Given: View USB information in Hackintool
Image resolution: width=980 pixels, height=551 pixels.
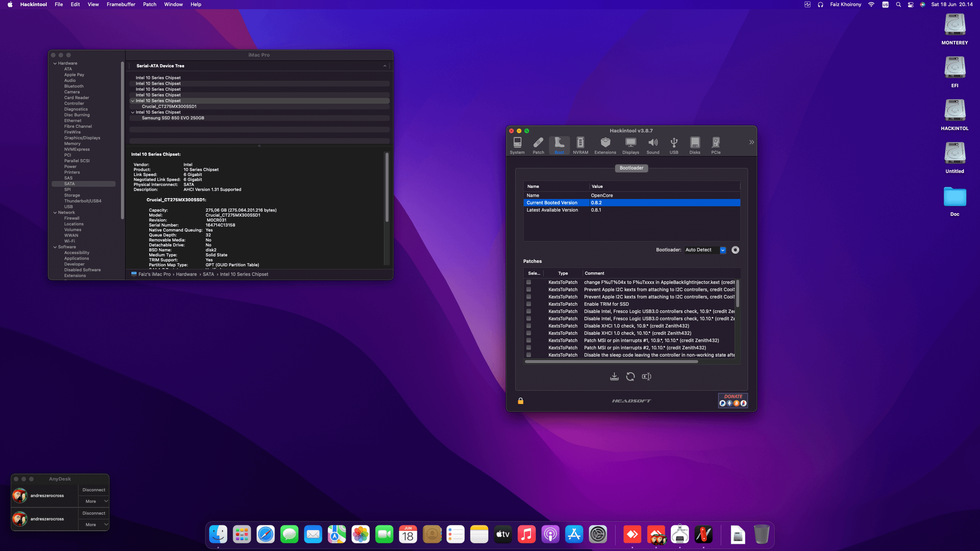Looking at the screenshot, I should 674,145.
